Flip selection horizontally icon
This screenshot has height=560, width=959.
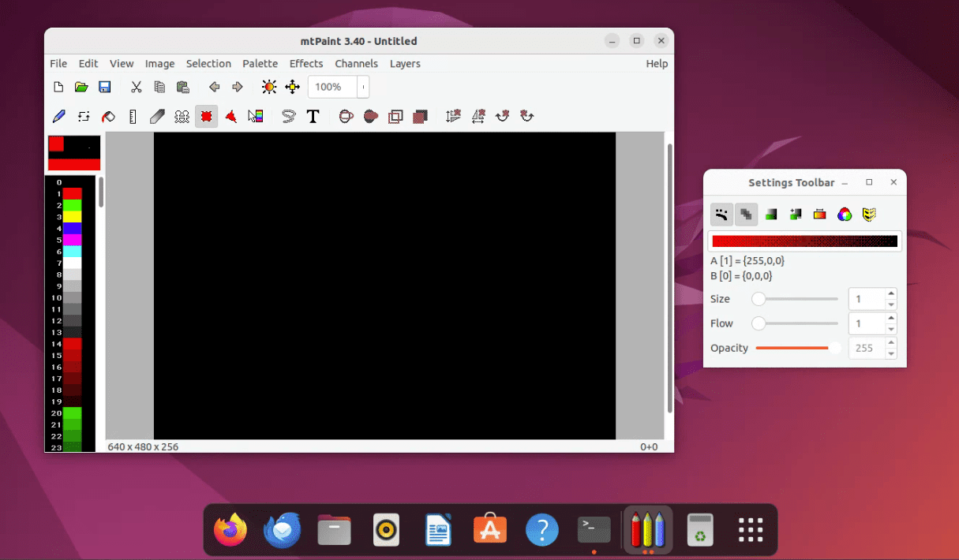(x=478, y=117)
